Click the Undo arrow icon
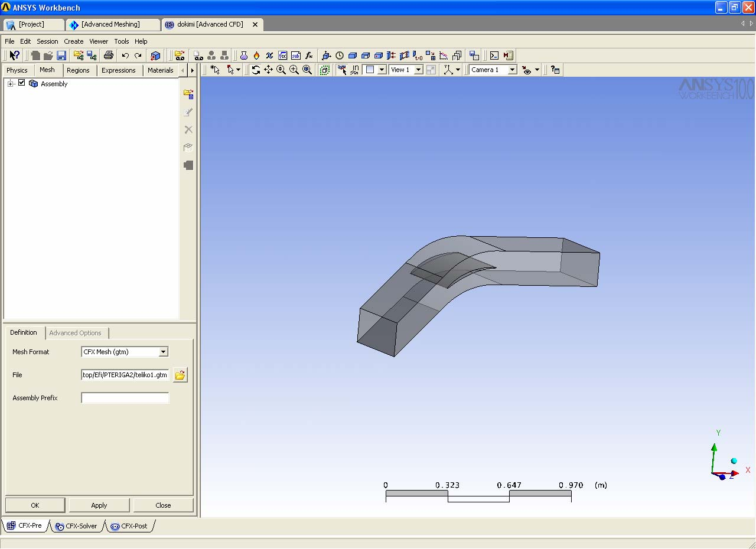756x549 pixels. 125,55
